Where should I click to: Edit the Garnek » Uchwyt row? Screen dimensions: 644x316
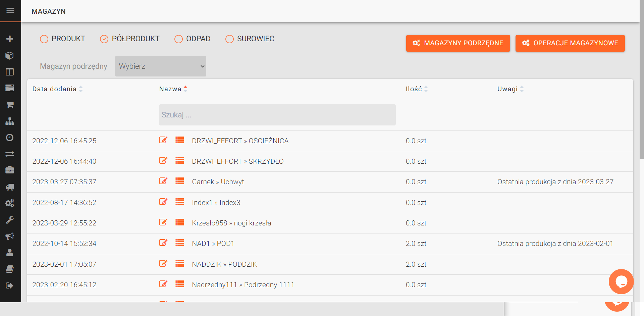pos(163,181)
